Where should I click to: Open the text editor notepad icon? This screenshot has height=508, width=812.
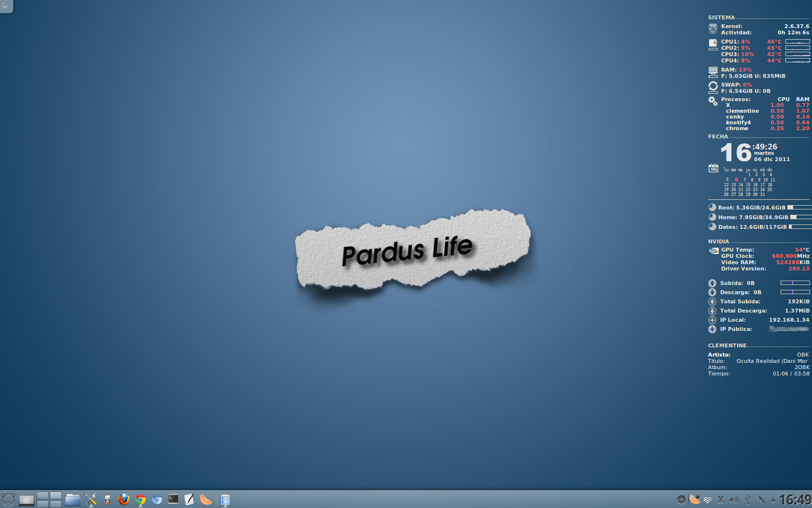(x=189, y=500)
